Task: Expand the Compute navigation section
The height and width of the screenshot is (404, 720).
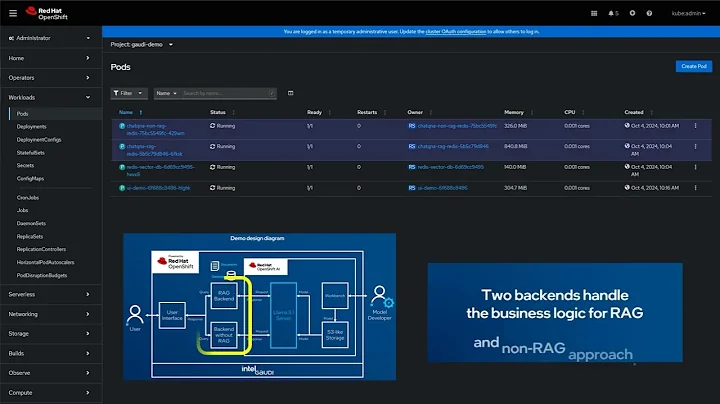Action: (50, 393)
